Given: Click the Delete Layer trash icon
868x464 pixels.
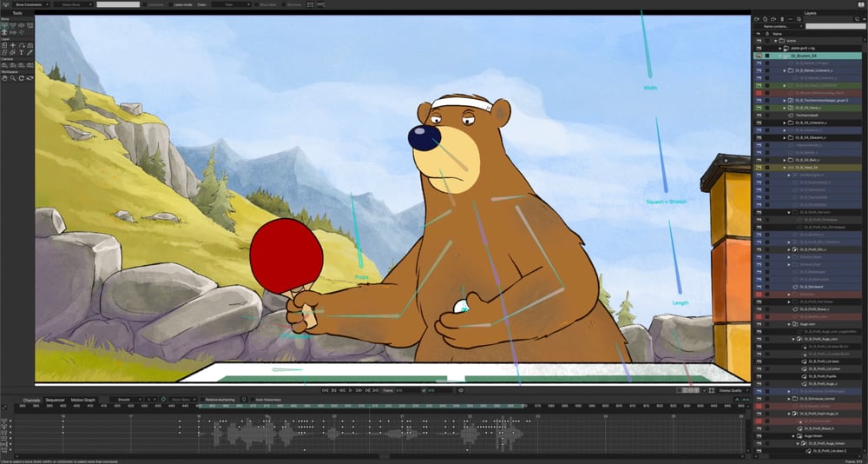Looking at the screenshot, I should pos(782,19).
